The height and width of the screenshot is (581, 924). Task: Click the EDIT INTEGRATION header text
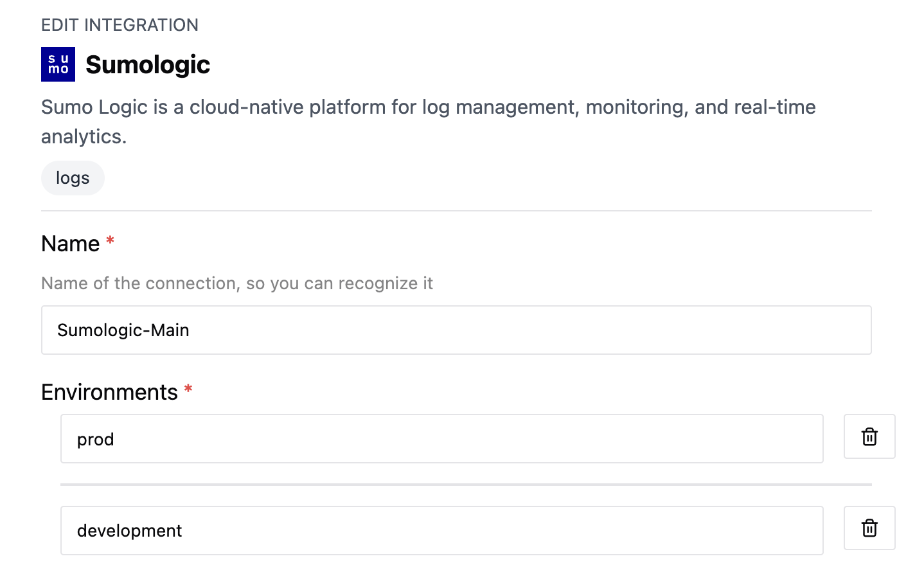pyautogui.click(x=120, y=25)
